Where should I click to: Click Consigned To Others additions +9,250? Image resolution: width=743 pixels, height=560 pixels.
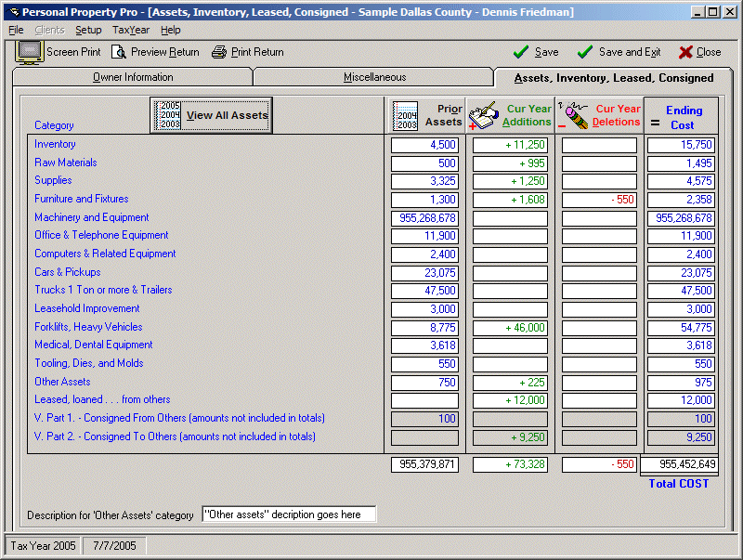tap(510, 437)
